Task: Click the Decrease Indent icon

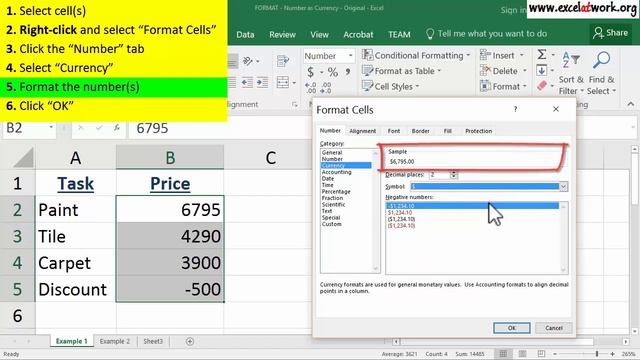Action: 247,82
